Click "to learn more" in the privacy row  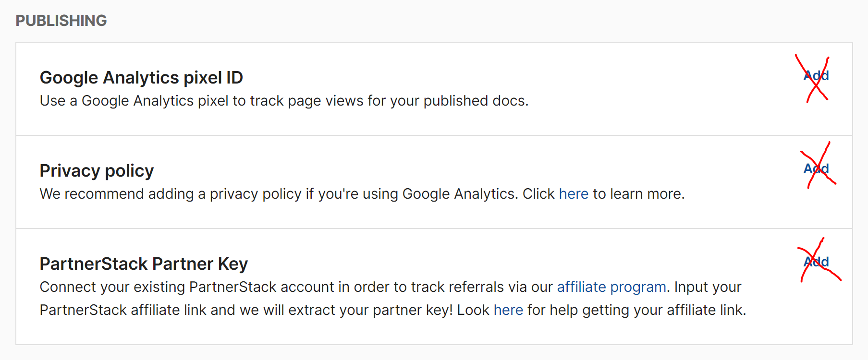pyautogui.click(x=638, y=194)
